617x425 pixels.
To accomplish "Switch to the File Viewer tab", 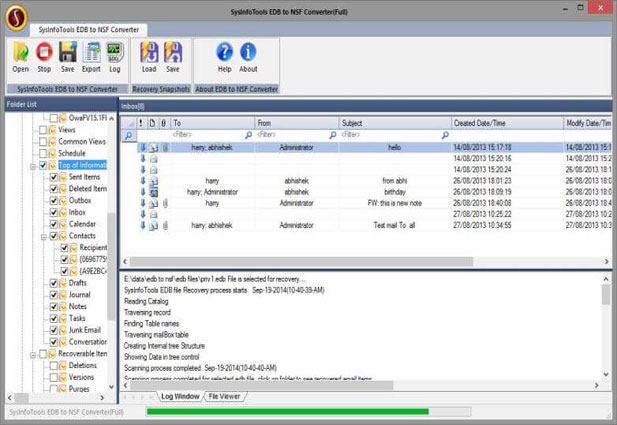I will point(224,396).
